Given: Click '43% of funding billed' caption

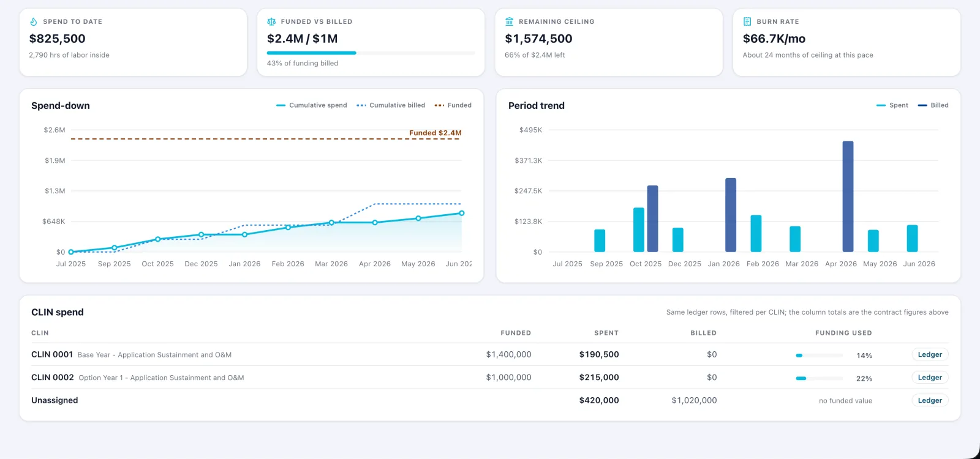Looking at the screenshot, I should pos(303,63).
